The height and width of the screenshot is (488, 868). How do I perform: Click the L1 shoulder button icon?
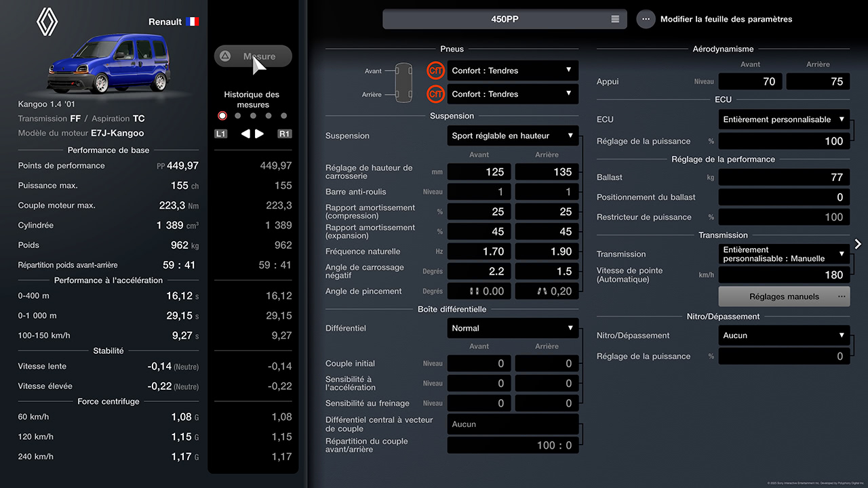[221, 134]
